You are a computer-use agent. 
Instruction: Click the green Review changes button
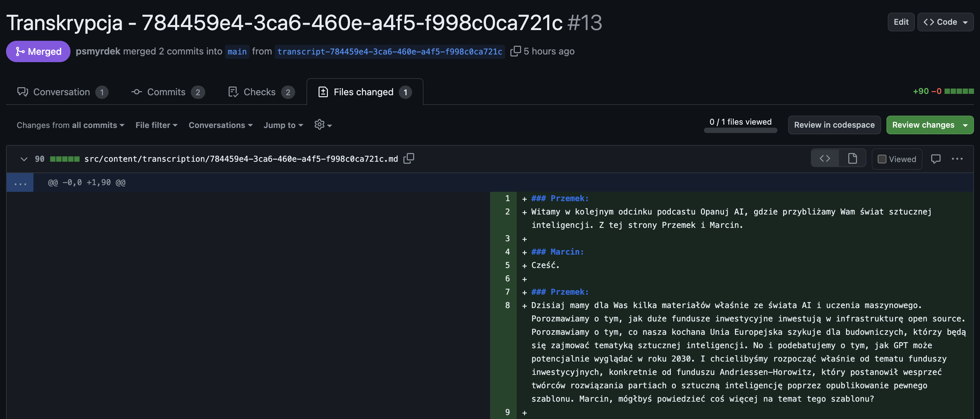[923, 125]
